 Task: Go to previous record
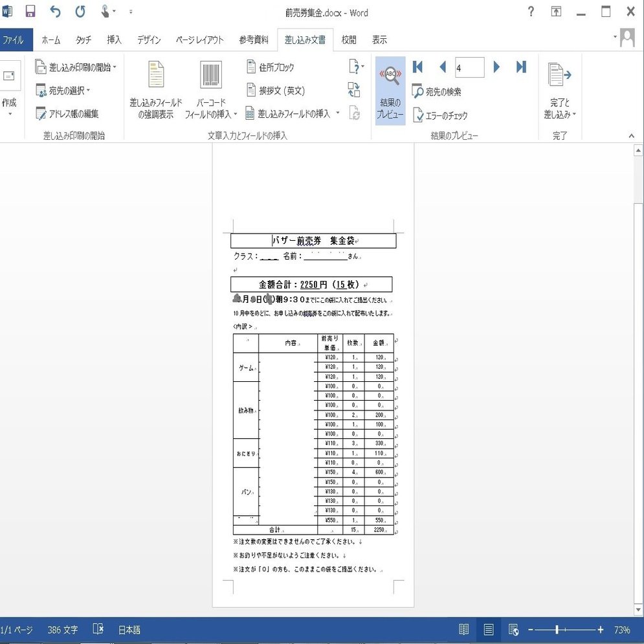click(x=442, y=67)
